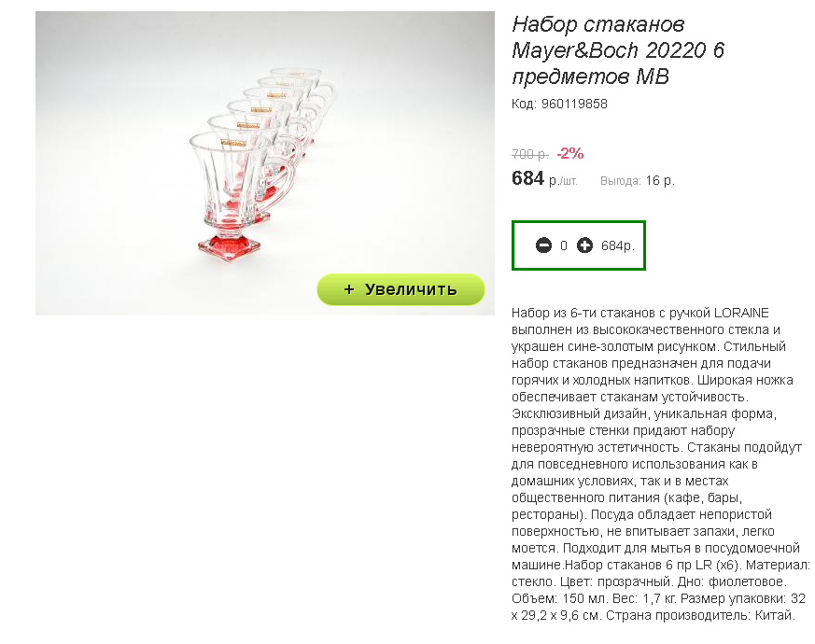Select the product title Набор стаканов Mayer&Boch
This screenshot has width=815, height=644.
pyautogui.click(x=617, y=50)
